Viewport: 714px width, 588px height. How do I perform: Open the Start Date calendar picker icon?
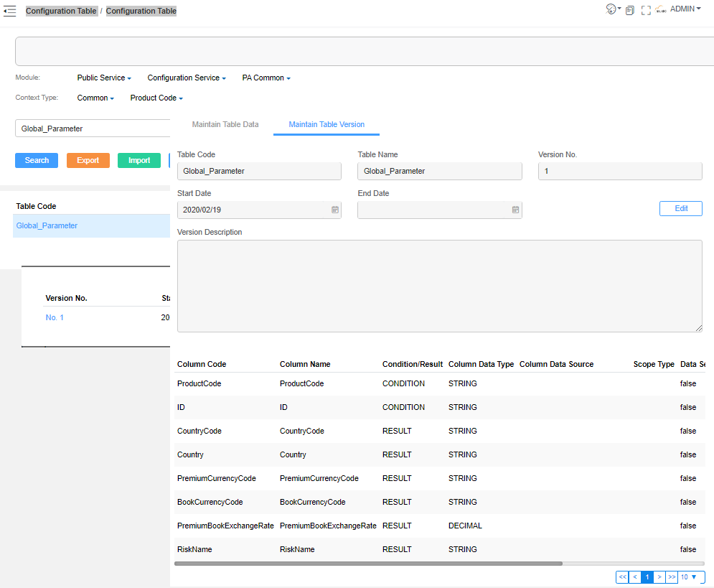pos(334,210)
